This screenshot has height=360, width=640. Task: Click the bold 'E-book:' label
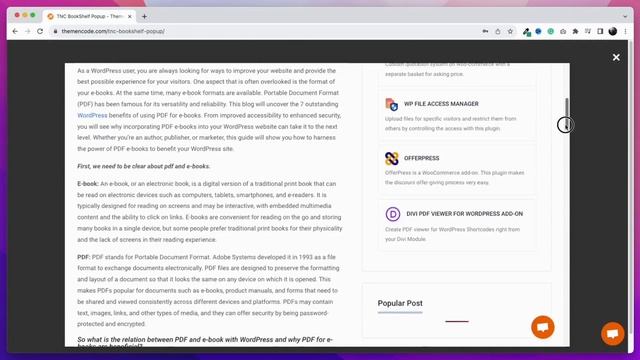point(88,184)
